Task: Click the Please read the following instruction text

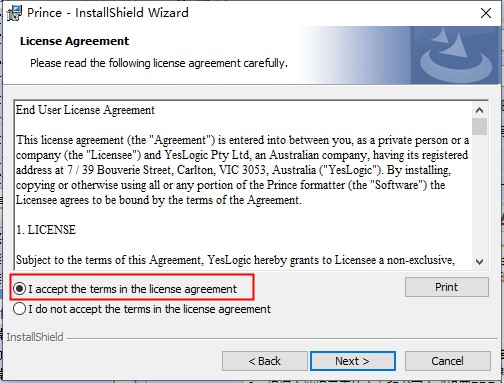Action: tap(159, 63)
